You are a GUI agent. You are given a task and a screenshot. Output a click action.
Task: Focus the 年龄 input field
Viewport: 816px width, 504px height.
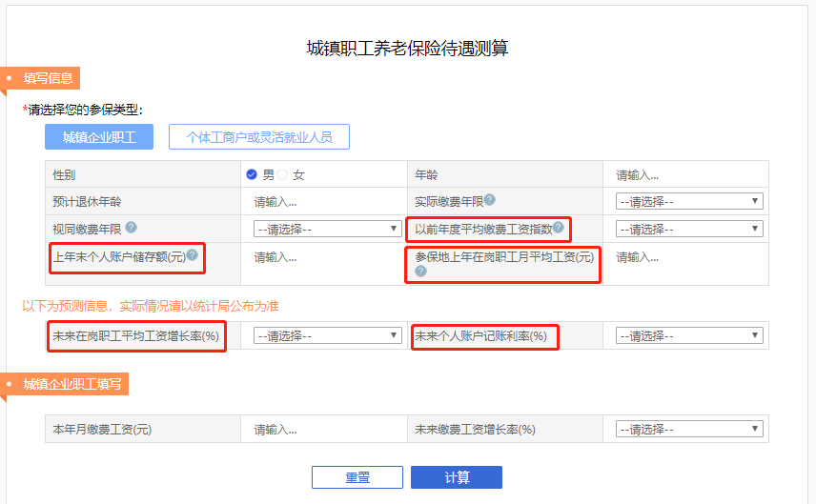click(x=685, y=175)
